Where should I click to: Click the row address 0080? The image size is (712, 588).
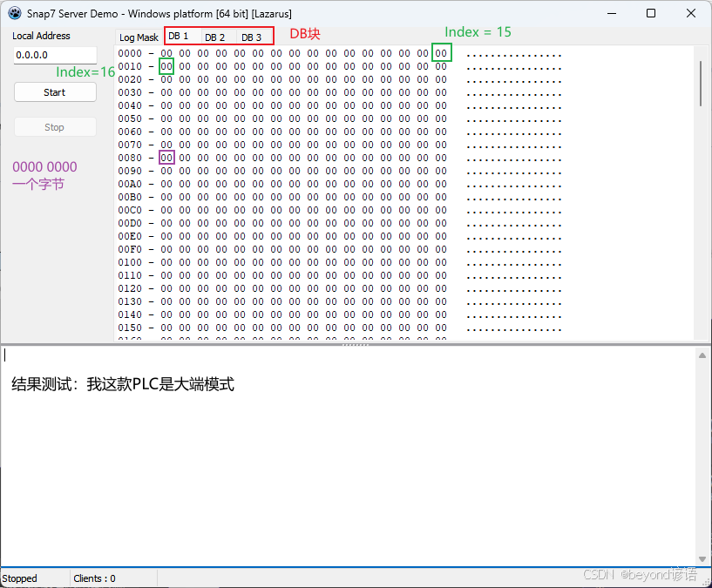pyautogui.click(x=130, y=158)
